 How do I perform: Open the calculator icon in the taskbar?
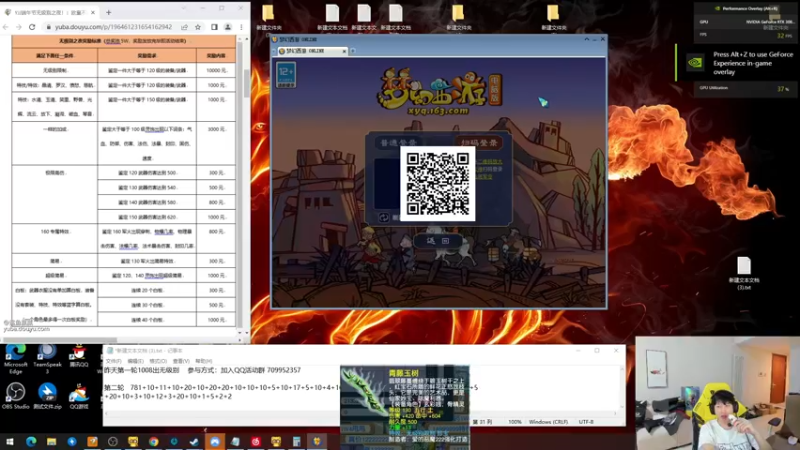tap(296, 441)
